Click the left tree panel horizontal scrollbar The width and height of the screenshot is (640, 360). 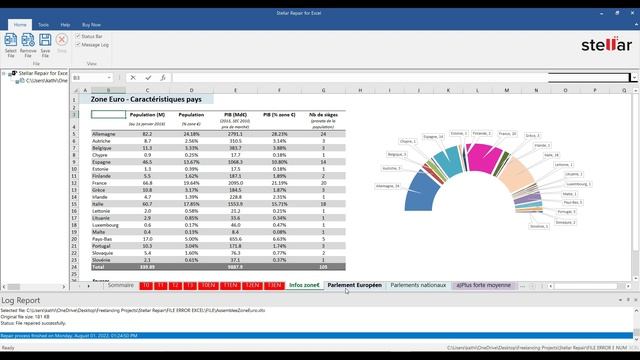coord(34,287)
